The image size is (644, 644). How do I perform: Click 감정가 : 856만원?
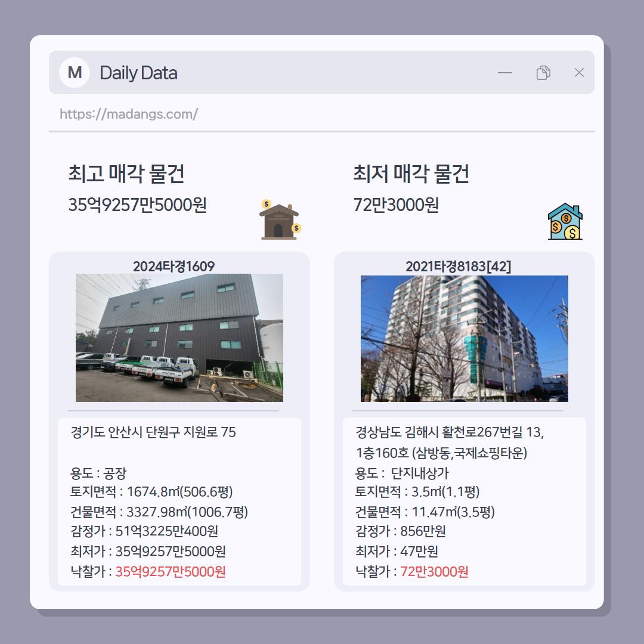[x=401, y=531]
